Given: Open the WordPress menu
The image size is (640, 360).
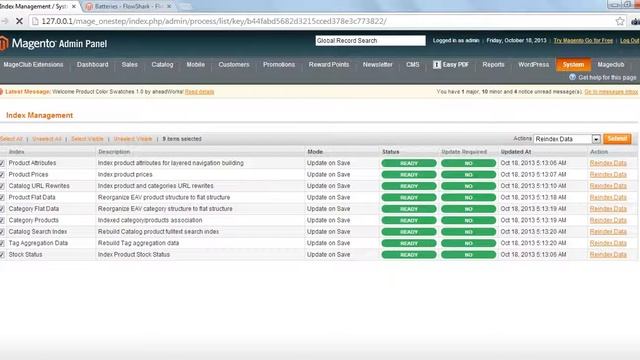Looking at the screenshot, I should [533, 64].
